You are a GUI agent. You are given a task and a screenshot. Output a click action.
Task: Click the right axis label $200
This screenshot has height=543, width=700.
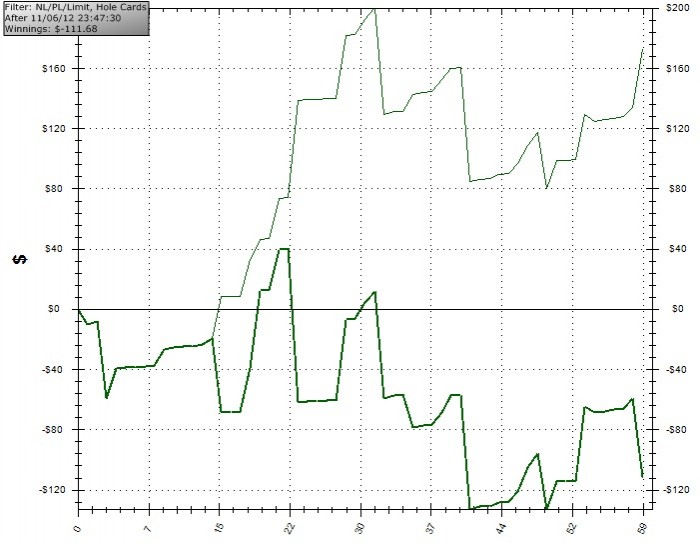tap(677, 8)
